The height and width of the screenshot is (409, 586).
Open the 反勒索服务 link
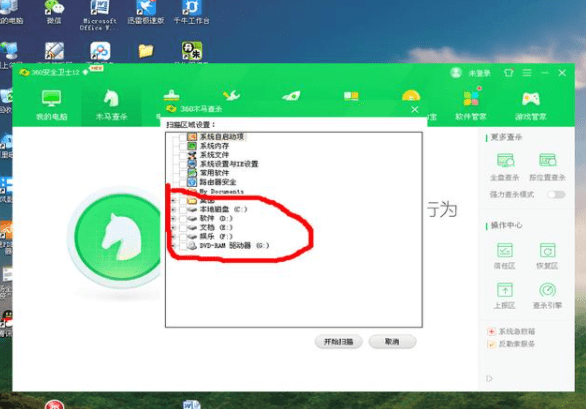[512, 344]
